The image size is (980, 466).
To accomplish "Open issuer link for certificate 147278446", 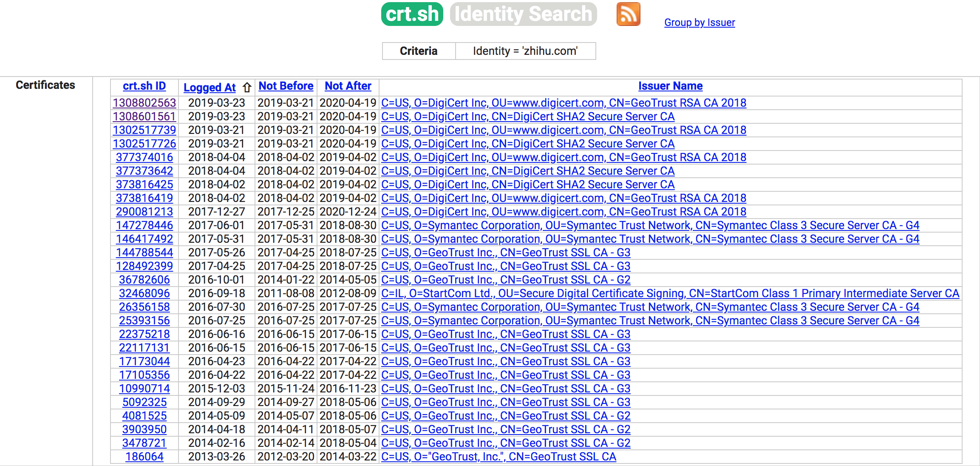I will tap(650, 225).
